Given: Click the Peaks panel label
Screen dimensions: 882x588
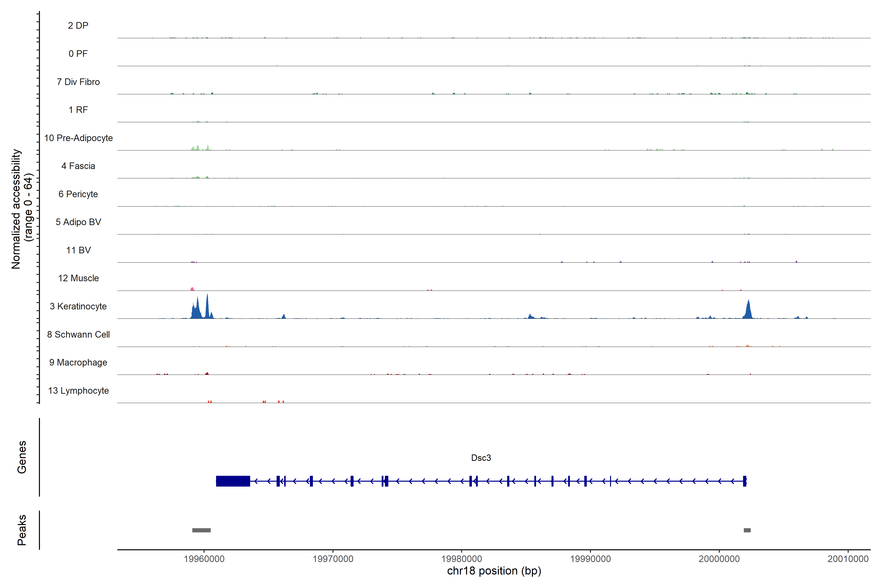Looking at the screenshot, I should tap(22, 530).
